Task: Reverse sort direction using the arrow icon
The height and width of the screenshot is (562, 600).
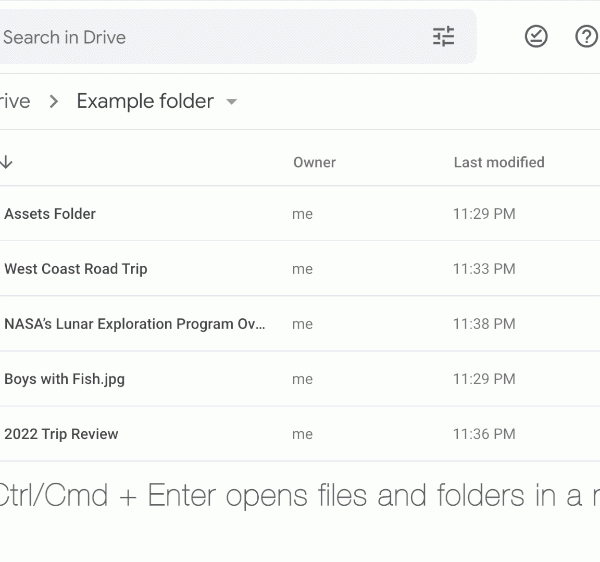Action: pos(7,162)
